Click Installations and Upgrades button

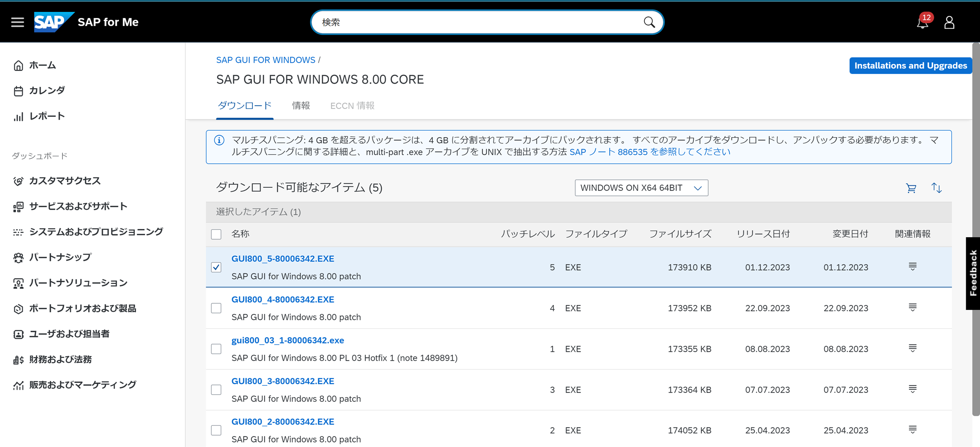click(910, 66)
